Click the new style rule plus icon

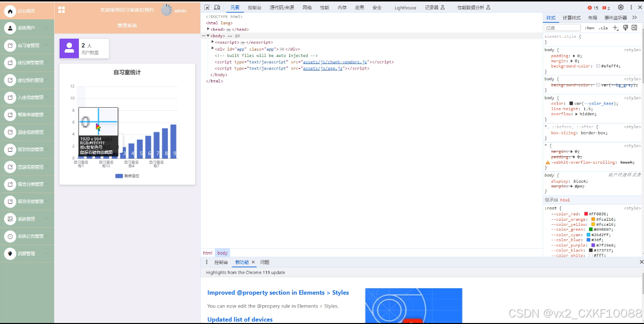tap(615, 28)
